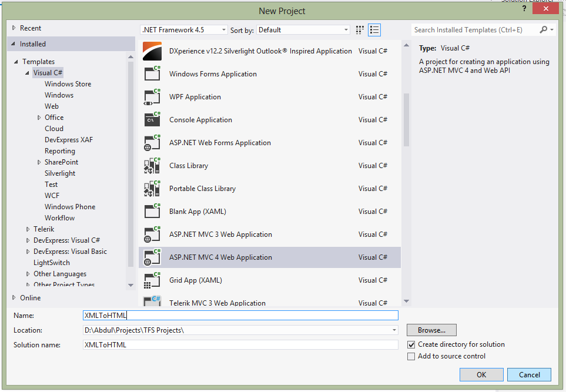Select Test template category

51,185
